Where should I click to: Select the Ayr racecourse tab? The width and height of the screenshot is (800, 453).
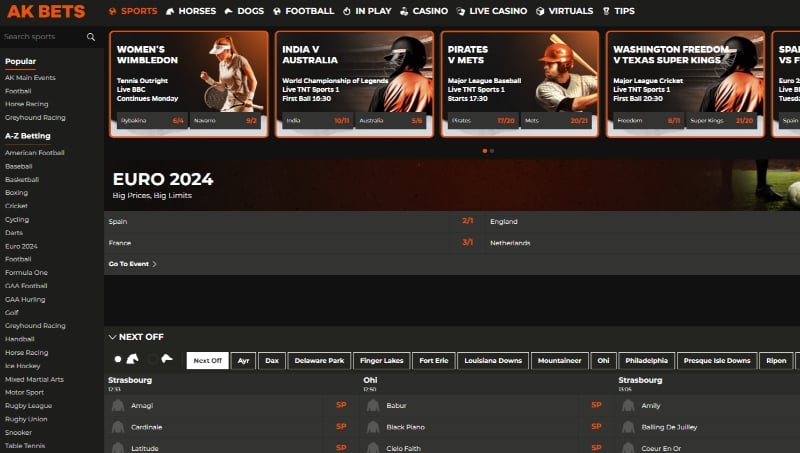243,361
